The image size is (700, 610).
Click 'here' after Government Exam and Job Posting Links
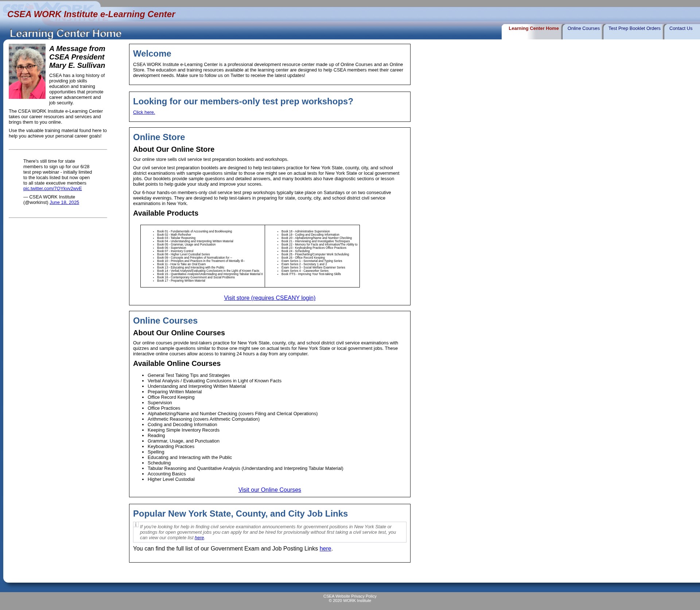pos(325,549)
